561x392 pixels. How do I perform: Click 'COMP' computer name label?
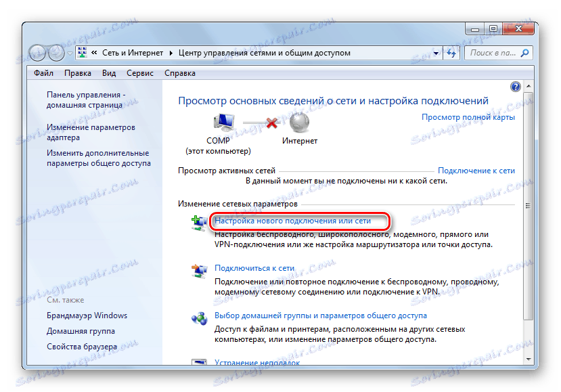click(218, 141)
